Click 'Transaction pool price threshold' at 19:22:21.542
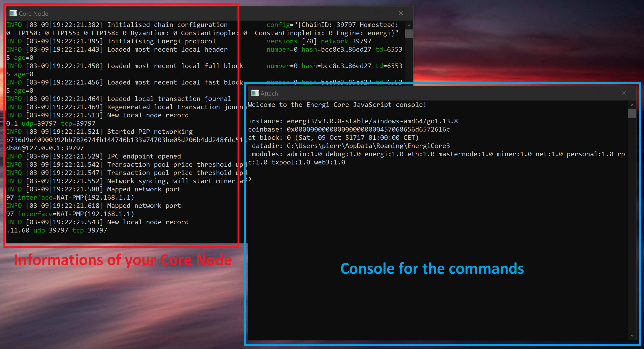This screenshot has width=644, height=349. coord(169,165)
